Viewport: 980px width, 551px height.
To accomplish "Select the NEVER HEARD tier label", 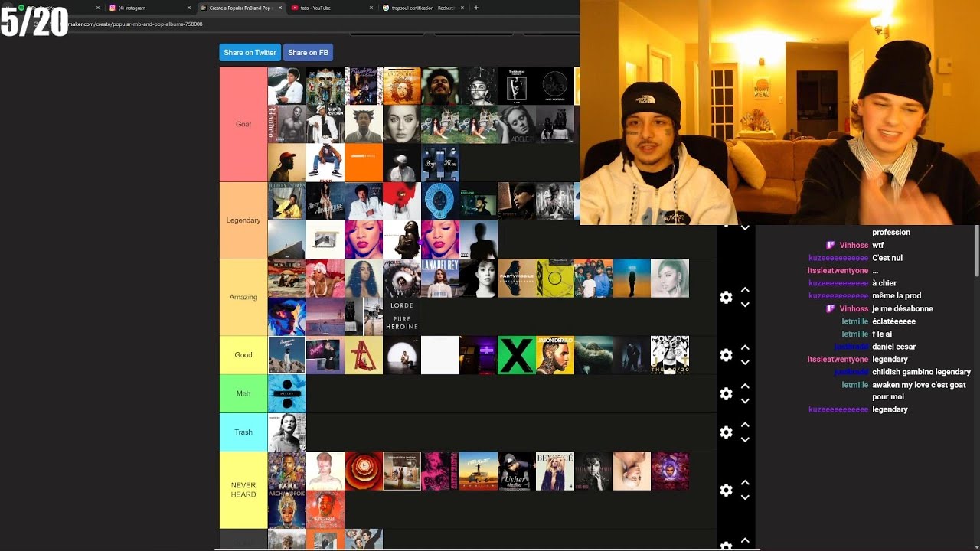I will click(243, 490).
